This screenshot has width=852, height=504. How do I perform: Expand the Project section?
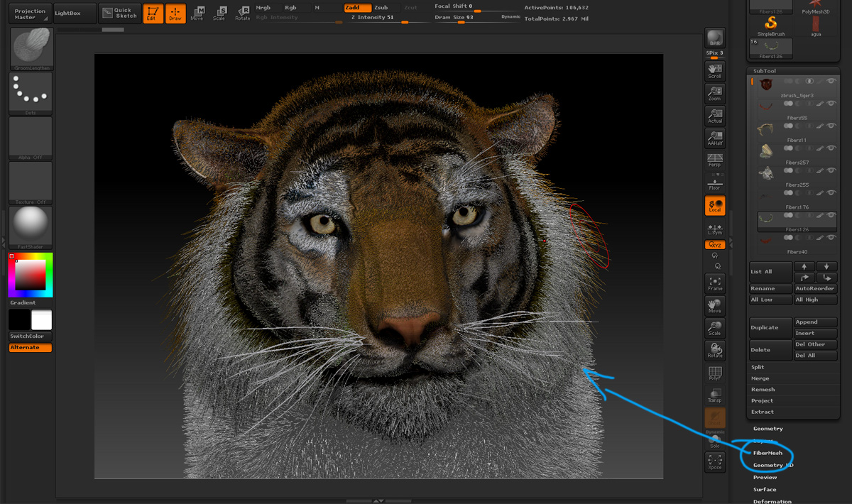(x=762, y=400)
